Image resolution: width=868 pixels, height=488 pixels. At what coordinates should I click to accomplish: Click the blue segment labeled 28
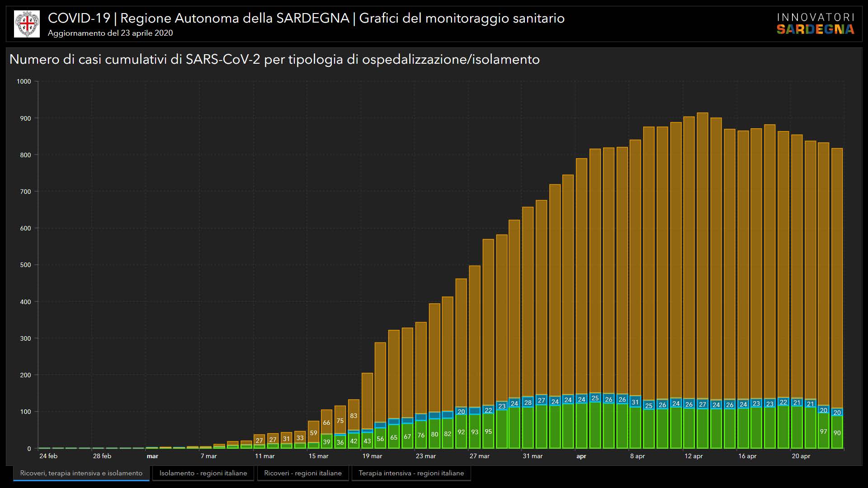(528, 403)
